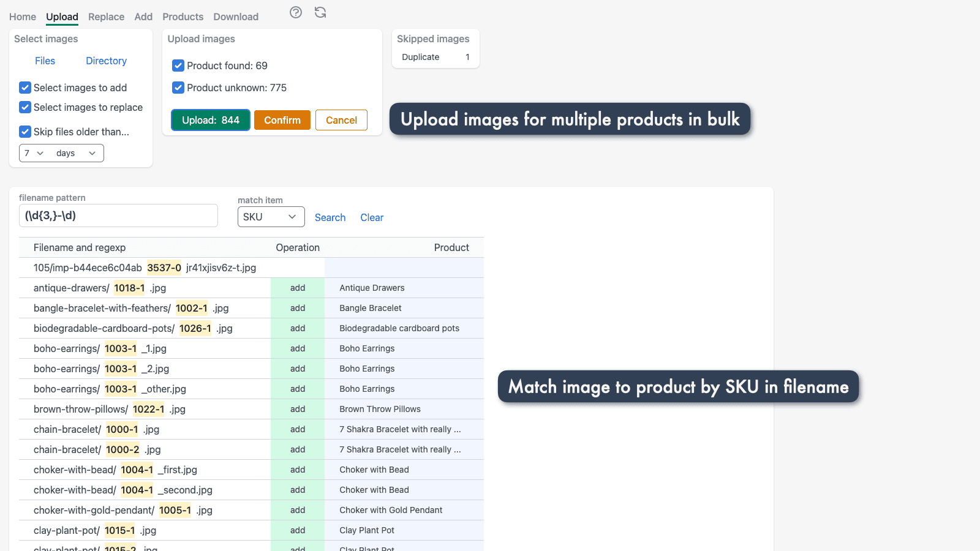
Task: Uncheck Select images to replace
Action: pos(25,107)
